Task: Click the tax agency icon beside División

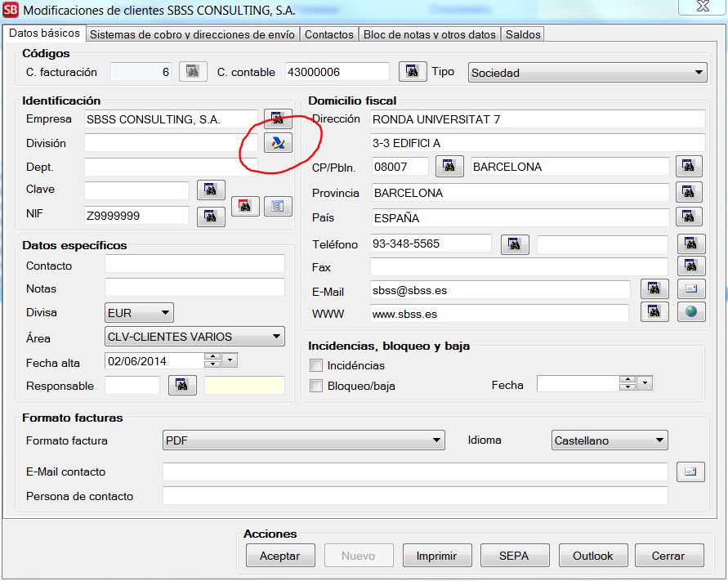Action: (x=278, y=143)
